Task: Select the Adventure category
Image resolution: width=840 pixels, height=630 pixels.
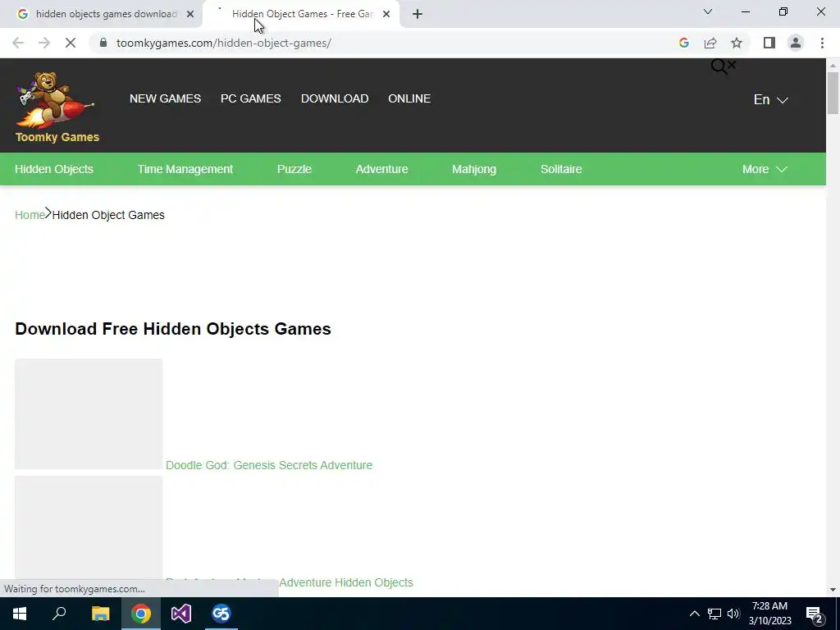Action: click(382, 169)
